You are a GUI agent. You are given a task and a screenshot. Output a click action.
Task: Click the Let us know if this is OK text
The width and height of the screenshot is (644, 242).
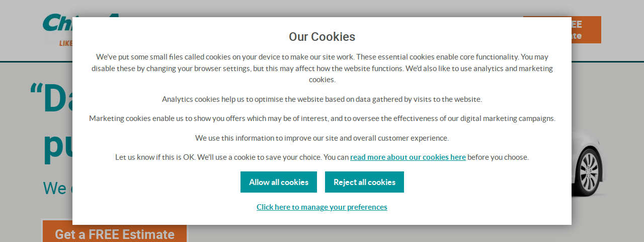tap(155, 157)
